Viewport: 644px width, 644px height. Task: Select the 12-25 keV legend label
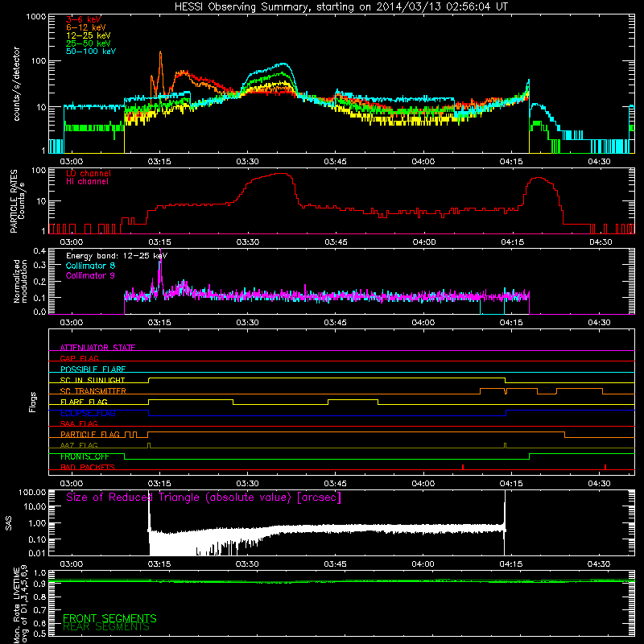(89, 35)
